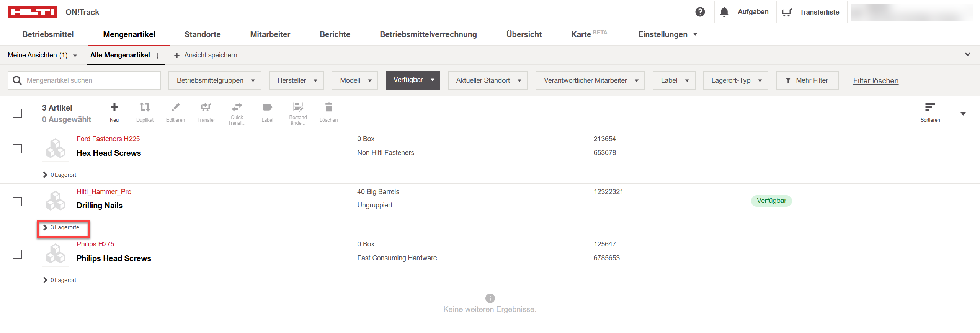Open the Lagerort-Typ filter dropdown
Image resolution: width=980 pixels, height=333 pixels.
click(735, 80)
